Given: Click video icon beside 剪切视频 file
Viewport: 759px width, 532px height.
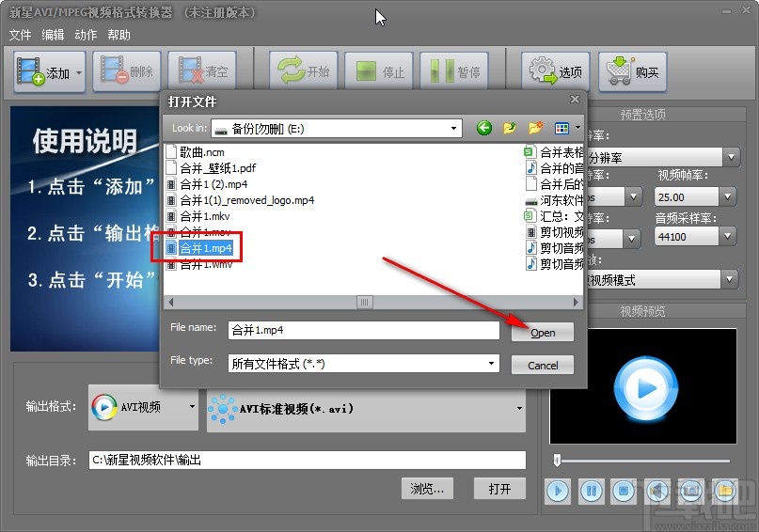Looking at the screenshot, I should click(531, 232).
